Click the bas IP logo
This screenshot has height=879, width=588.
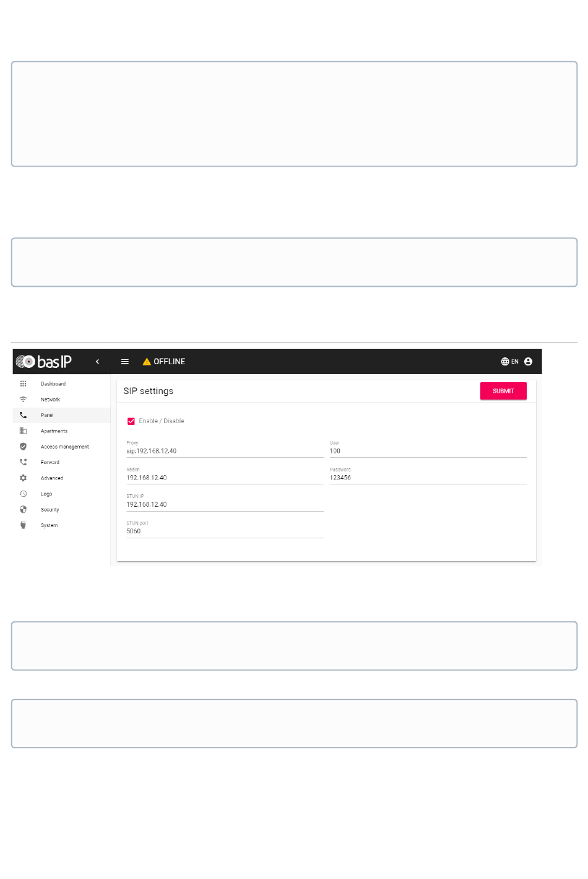click(43, 362)
